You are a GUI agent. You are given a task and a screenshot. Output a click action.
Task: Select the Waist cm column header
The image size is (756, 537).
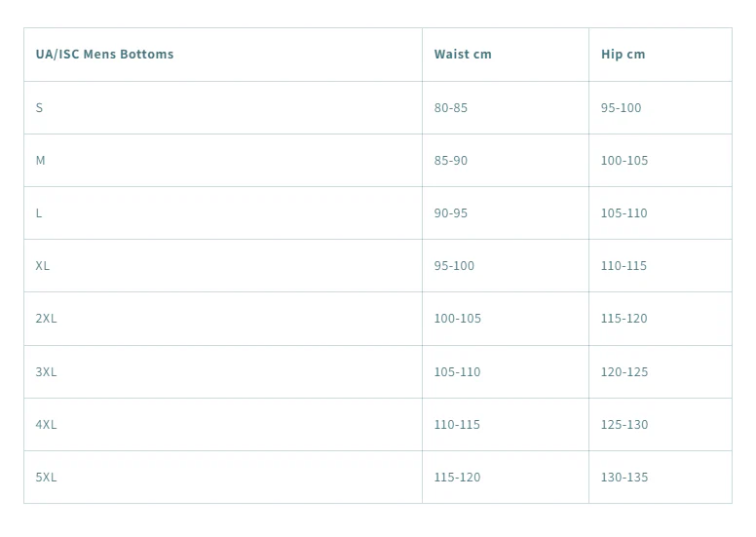[x=463, y=54]
